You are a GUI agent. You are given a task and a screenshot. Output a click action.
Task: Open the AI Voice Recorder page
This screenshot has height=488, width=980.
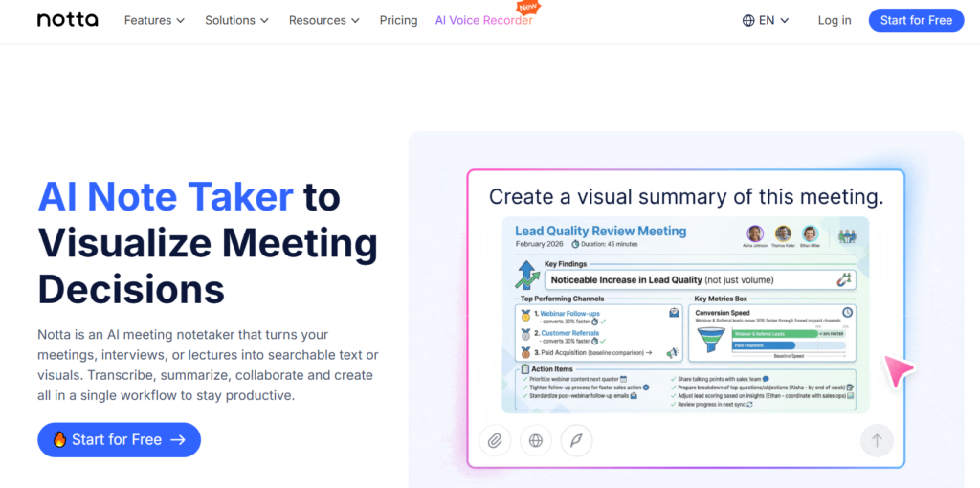pos(483,20)
